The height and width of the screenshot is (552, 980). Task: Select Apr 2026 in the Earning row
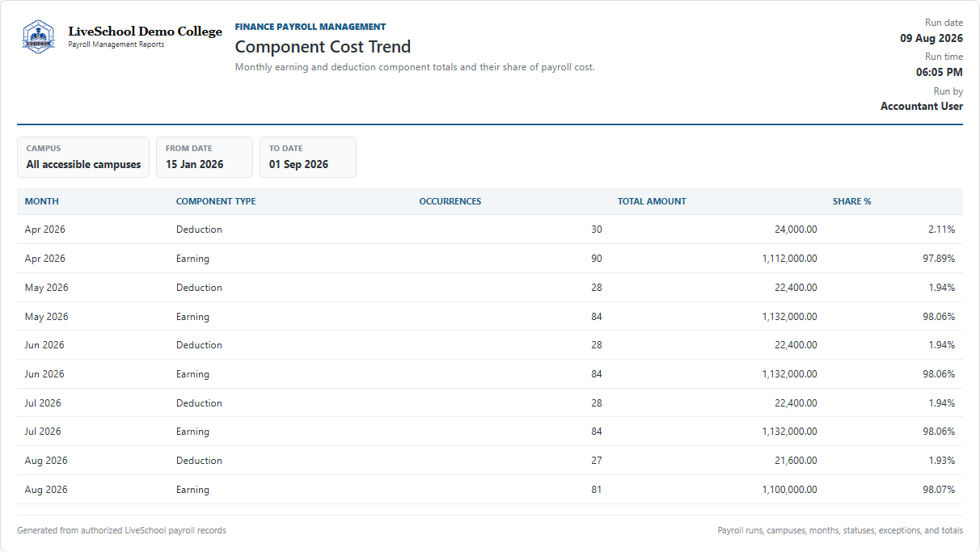click(x=45, y=259)
